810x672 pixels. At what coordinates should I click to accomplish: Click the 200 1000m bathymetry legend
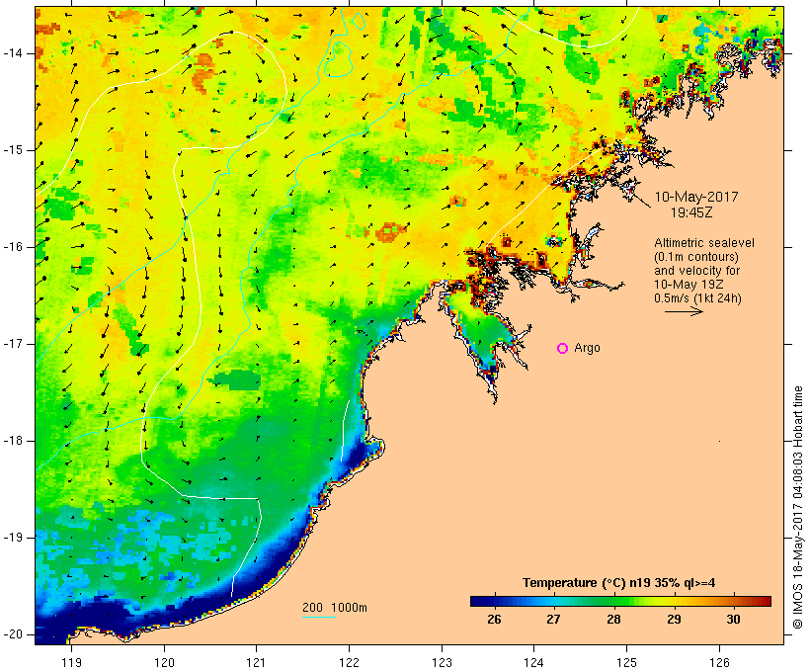[x=335, y=608]
